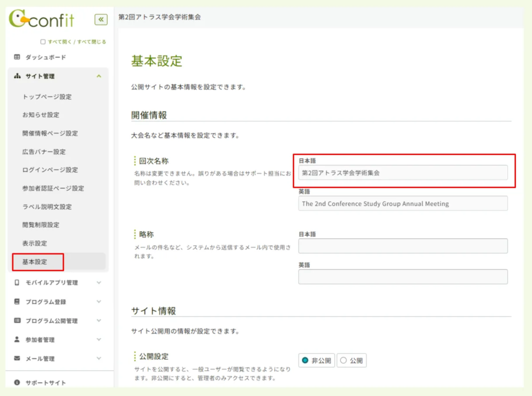Check the すべて開く/すべて閉じる checkbox
Viewport: 532px width, 396px height.
[x=42, y=41]
